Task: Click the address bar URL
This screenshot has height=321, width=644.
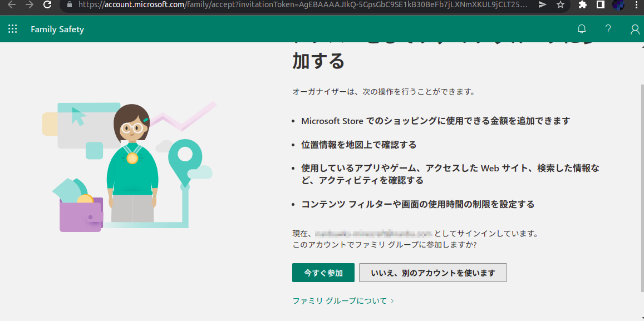Action: [302, 4]
